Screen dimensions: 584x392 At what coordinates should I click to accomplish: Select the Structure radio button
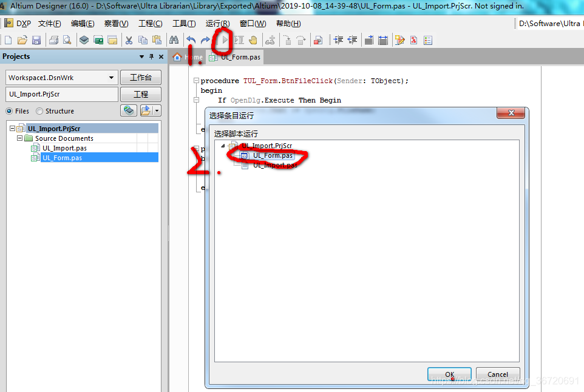tap(39, 111)
